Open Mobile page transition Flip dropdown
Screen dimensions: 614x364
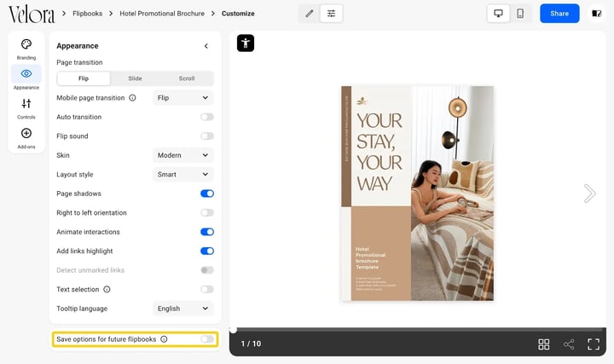[x=182, y=98]
